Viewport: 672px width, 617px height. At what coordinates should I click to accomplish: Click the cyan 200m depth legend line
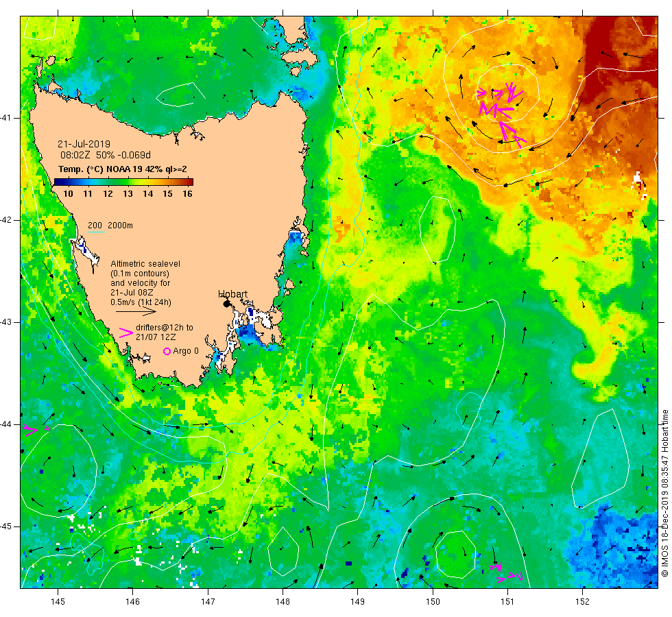point(96,232)
